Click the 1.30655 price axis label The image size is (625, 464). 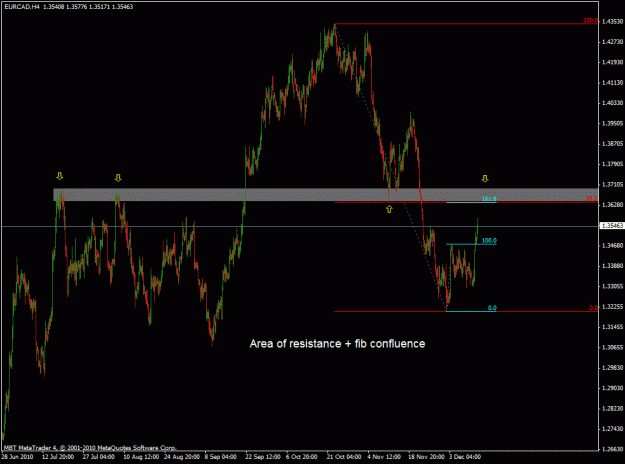(x=612, y=347)
